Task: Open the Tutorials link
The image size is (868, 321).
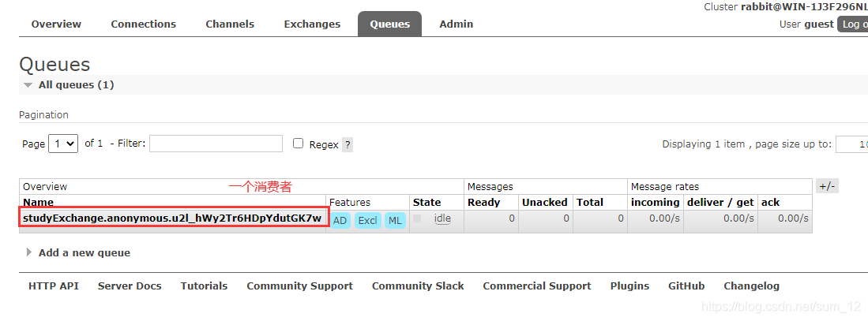Action: pos(205,286)
